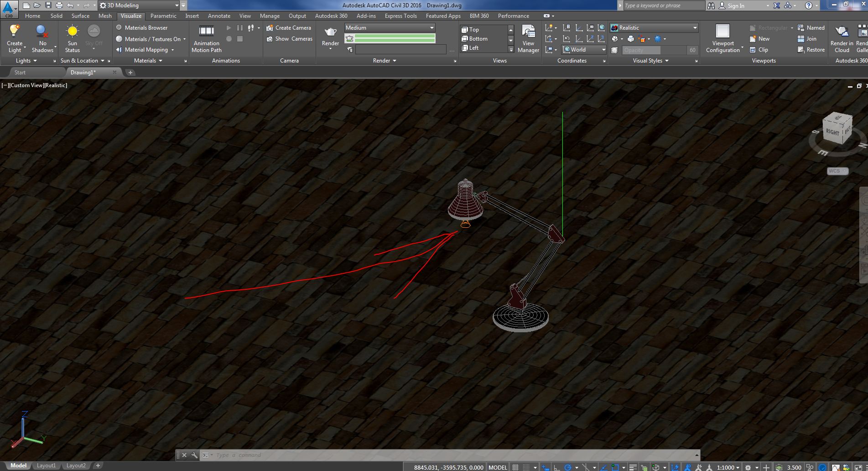The height and width of the screenshot is (471, 868).
Task: Open the View Manager
Action: (528, 38)
